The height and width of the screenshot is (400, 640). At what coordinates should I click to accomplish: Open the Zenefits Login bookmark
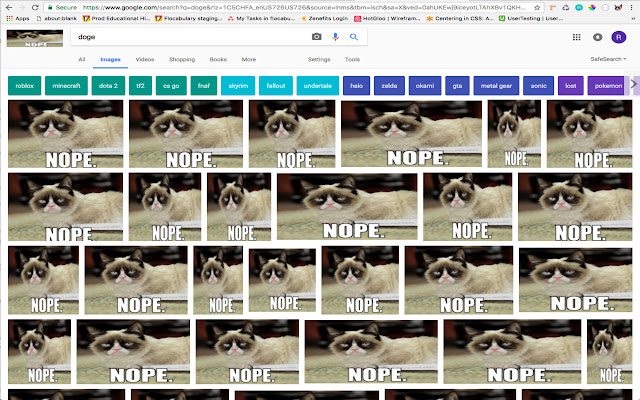point(324,18)
